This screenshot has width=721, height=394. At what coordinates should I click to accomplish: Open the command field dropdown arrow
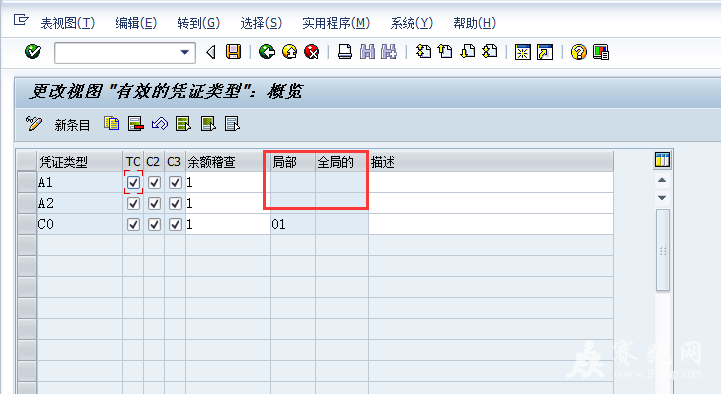pyautogui.click(x=185, y=52)
